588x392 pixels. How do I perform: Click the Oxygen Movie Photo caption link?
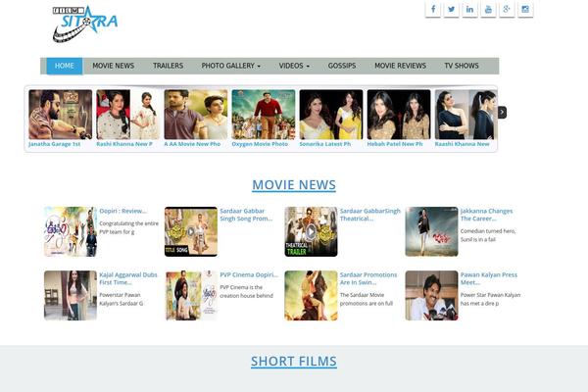[260, 144]
